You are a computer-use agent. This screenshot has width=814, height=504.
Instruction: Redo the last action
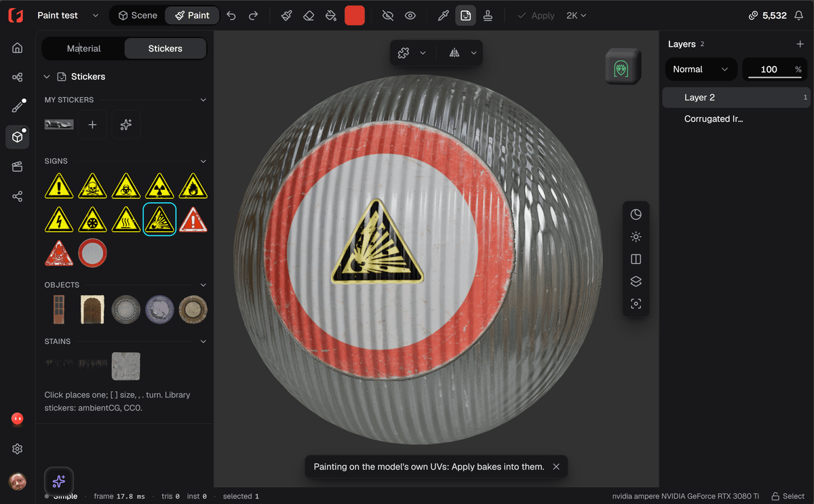point(253,16)
